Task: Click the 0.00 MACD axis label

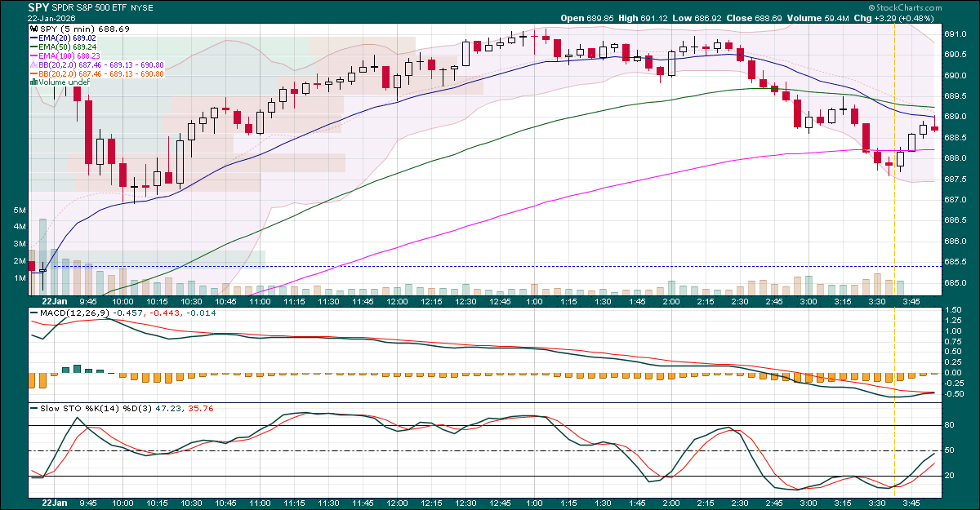Action: [x=953, y=373]
